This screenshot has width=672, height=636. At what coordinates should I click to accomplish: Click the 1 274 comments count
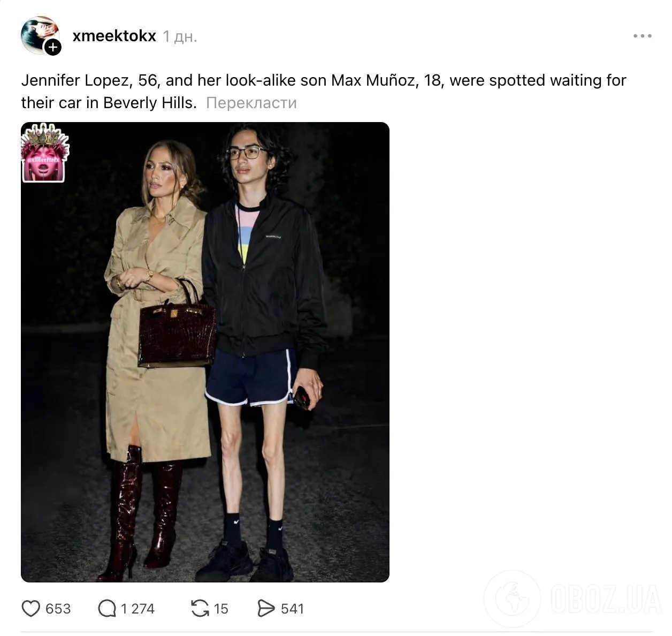138,609
